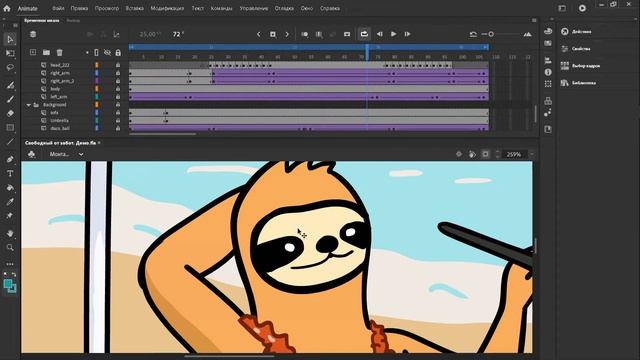
Task: Click the Home icon
Action: pyautogui.click(x=7, y=8)
